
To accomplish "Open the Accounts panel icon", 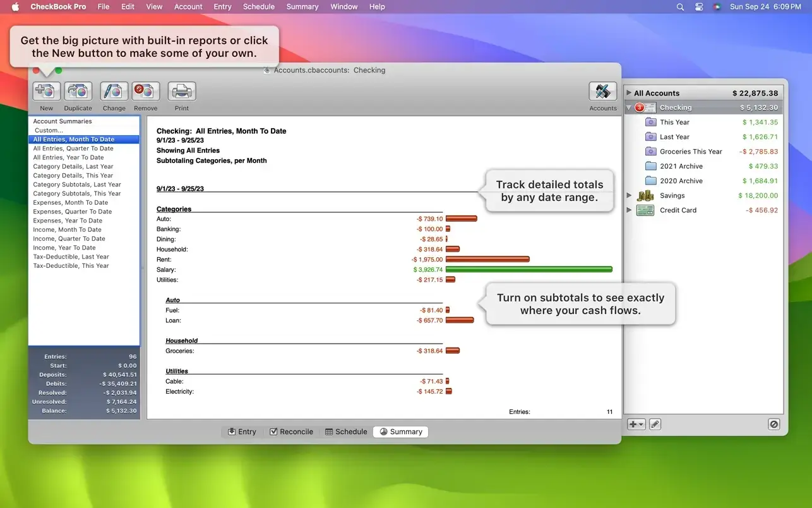I will (x=602, y=92).
